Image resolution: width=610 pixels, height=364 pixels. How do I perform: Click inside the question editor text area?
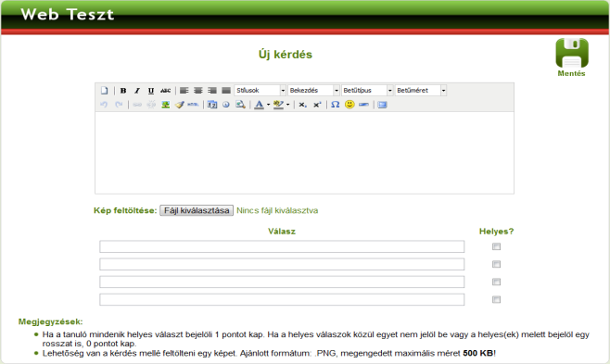[304, 153]
